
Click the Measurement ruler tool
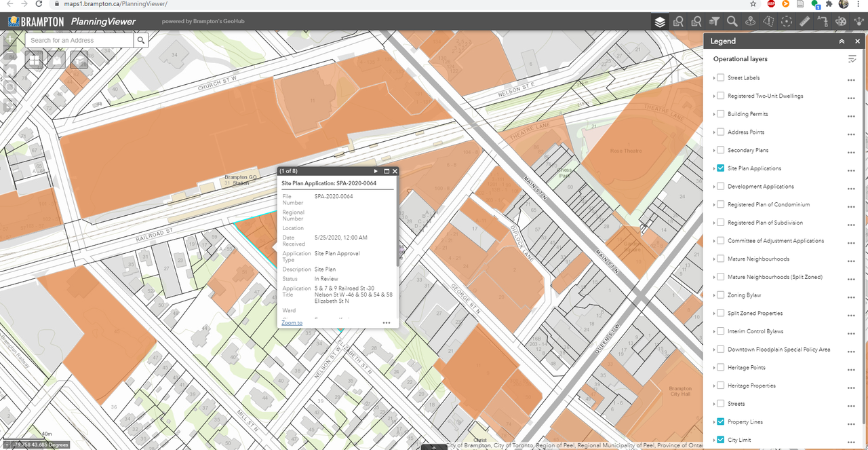click(x=805, y=22)
